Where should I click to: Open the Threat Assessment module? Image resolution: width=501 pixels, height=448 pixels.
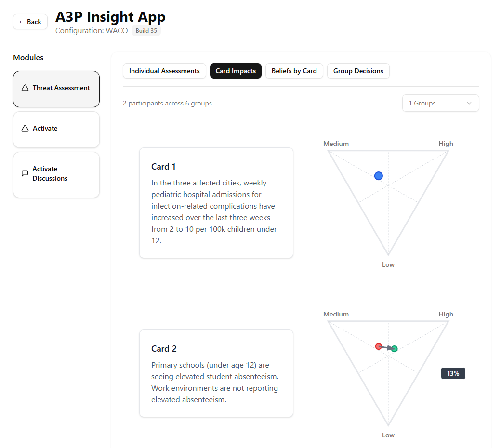56,89
